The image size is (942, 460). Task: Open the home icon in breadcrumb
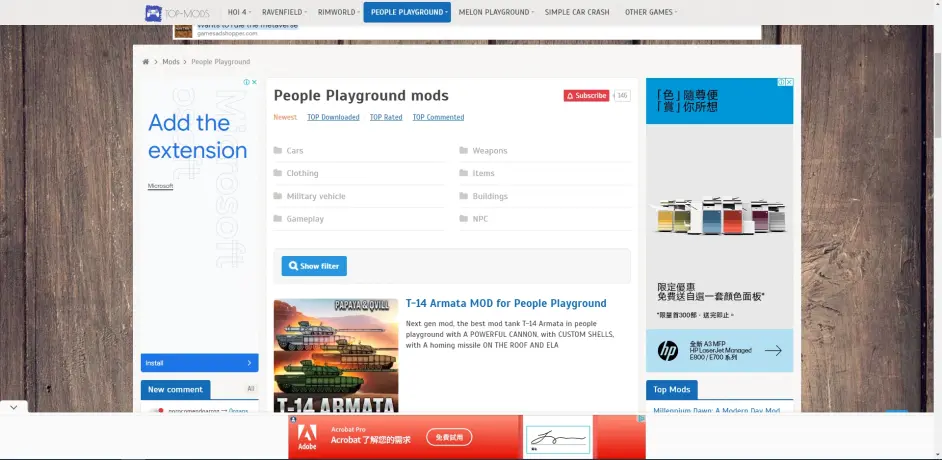[145, 62]
